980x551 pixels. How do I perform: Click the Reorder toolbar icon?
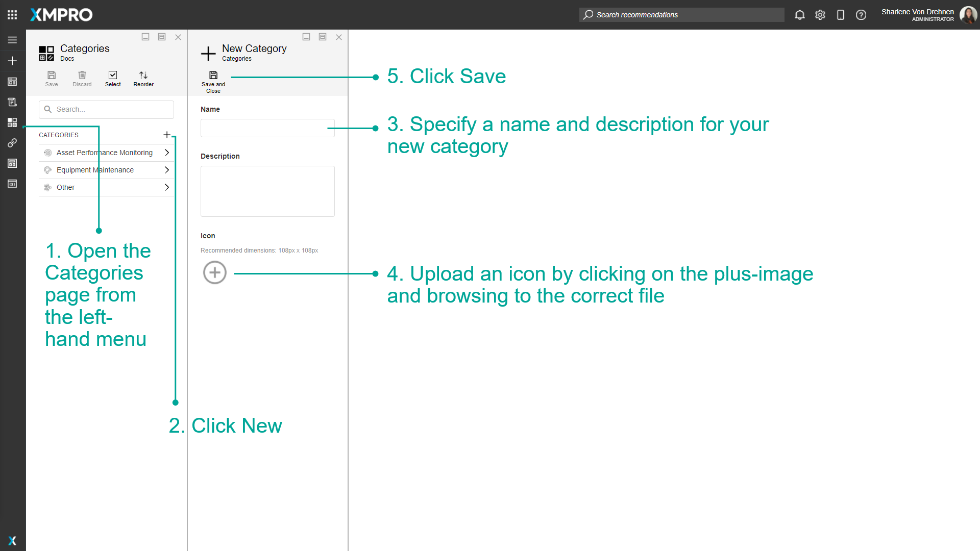click(143, 76)
